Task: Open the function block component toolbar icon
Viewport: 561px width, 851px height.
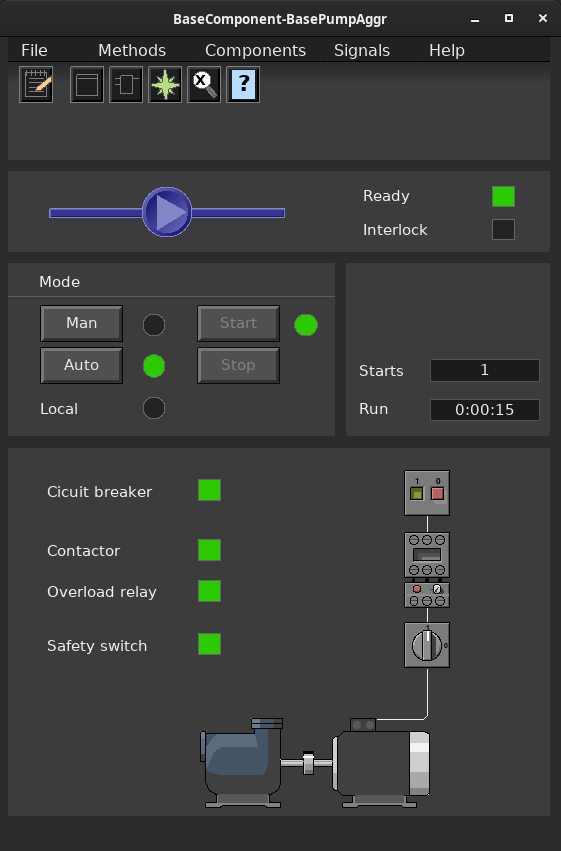Action: click(126, 84)
